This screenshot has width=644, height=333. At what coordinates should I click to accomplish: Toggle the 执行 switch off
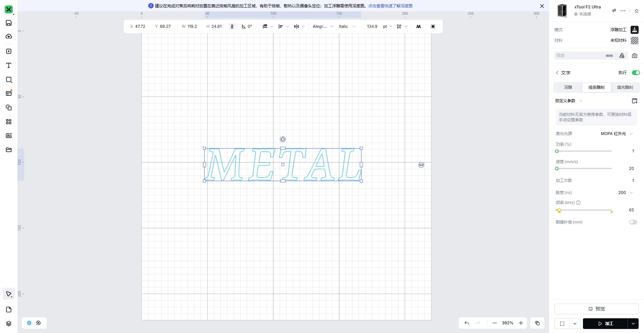coord(635,73)
